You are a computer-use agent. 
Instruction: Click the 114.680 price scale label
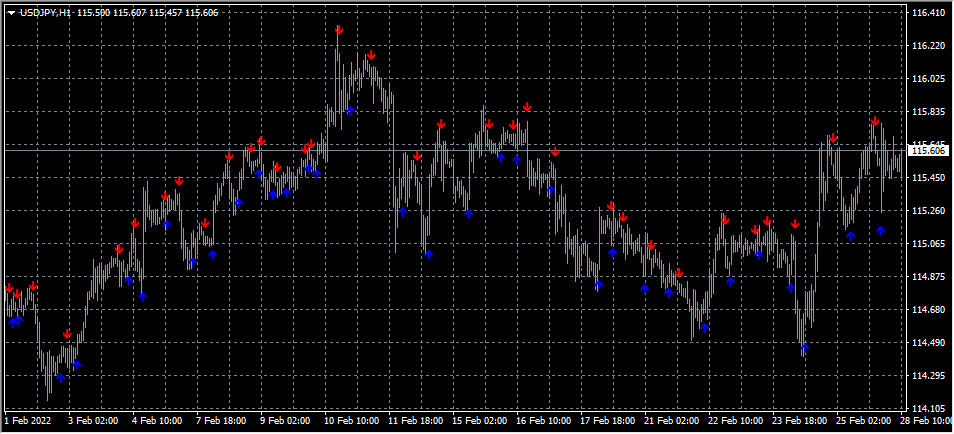pyautogui.click(x=928, y=309)
